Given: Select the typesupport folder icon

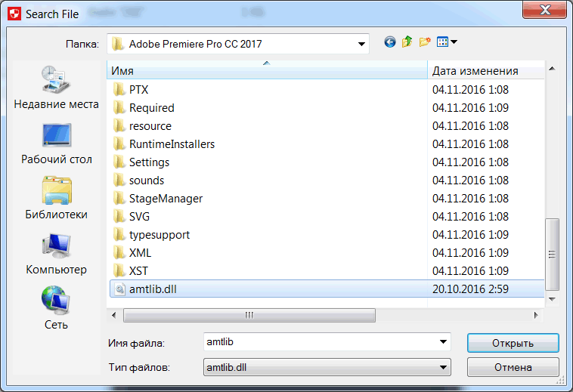Looking at the screenshot, I should pos(119,235).
